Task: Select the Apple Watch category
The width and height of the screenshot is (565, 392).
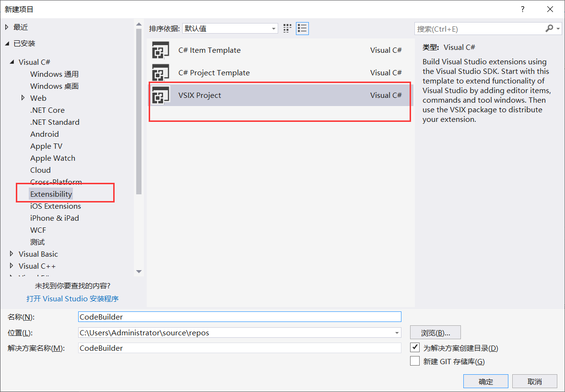Action: 53,158
